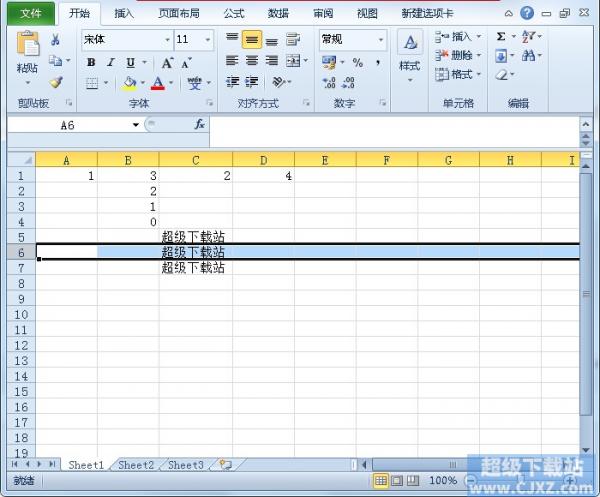Toggle Bold formatting
Image resolution: width=600 pixels, height=497 pixels.
91,62
